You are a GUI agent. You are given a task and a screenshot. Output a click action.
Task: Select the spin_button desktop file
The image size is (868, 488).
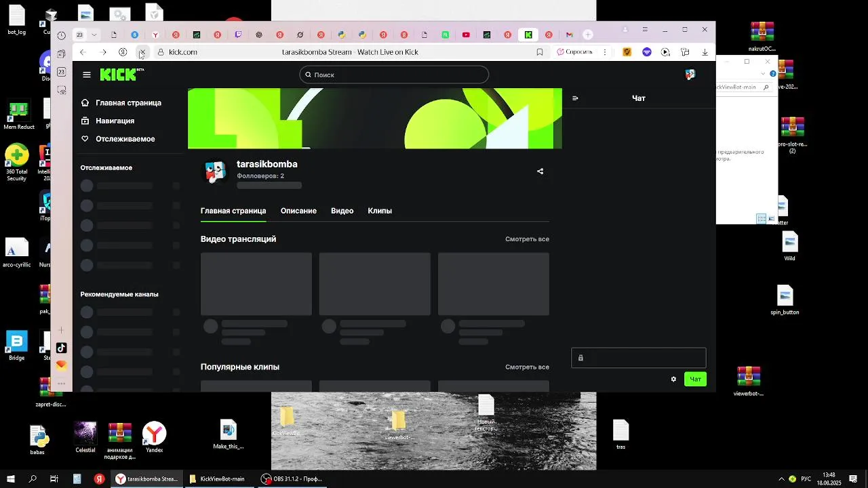pyautogui.click(x=785, y=300)
